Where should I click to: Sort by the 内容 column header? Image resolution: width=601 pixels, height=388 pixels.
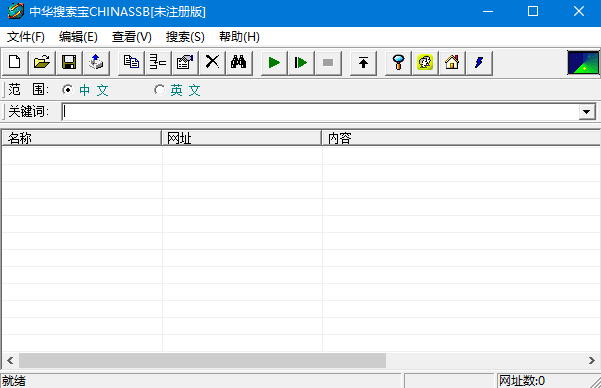point(461,138)
